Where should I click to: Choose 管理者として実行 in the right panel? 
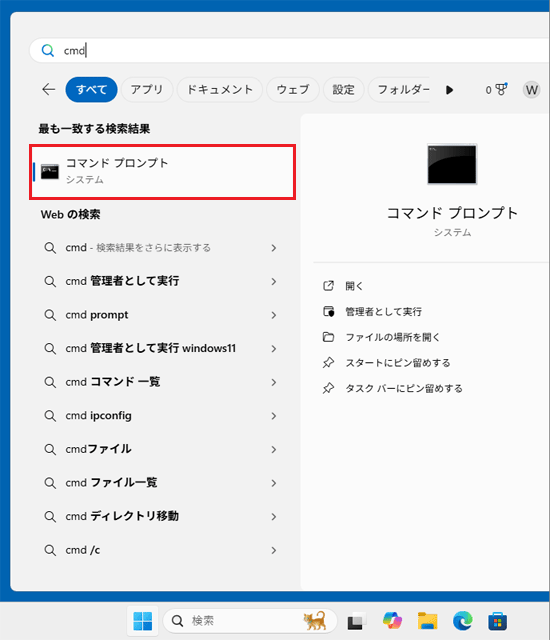coord(384,311)
